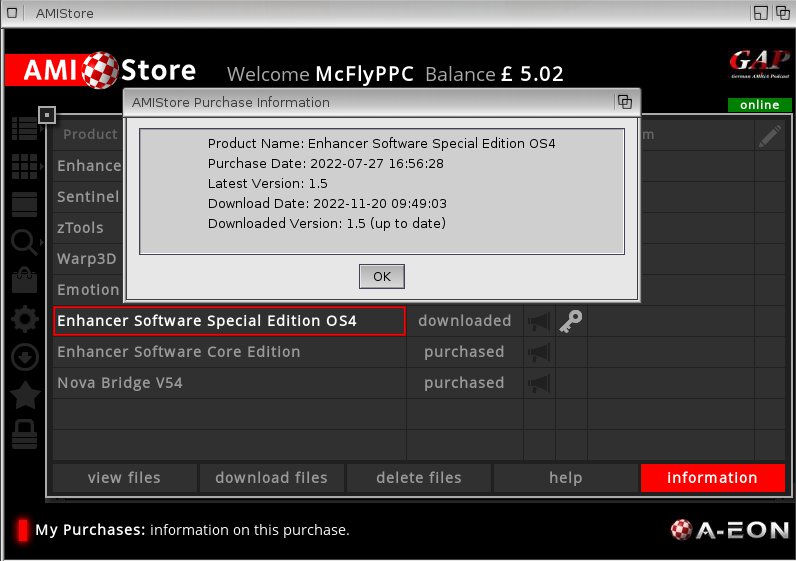
Task: Click the red status indicator at bottom left
Action: [x=22, y=530]
